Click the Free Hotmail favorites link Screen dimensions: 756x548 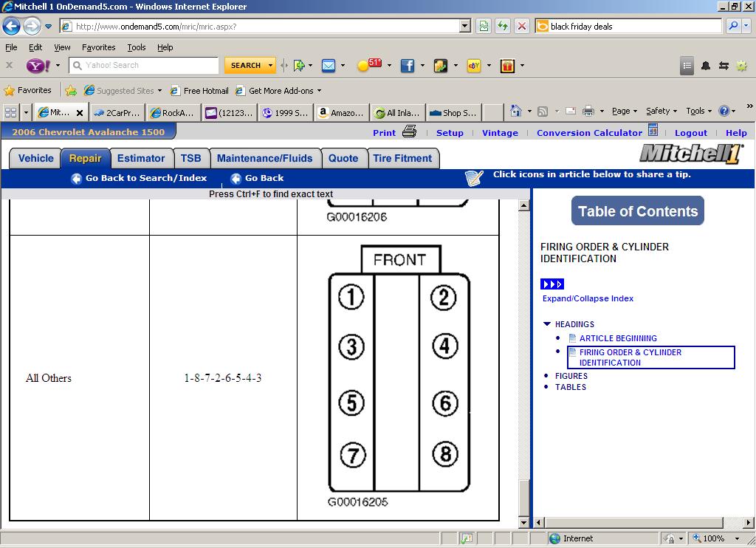[199, 91]
